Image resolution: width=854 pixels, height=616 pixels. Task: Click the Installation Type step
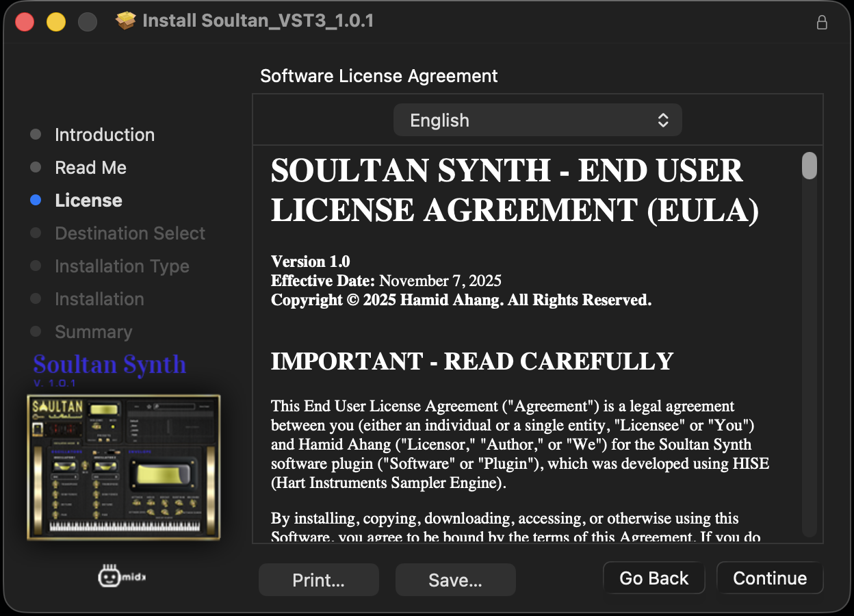point(122,266)
